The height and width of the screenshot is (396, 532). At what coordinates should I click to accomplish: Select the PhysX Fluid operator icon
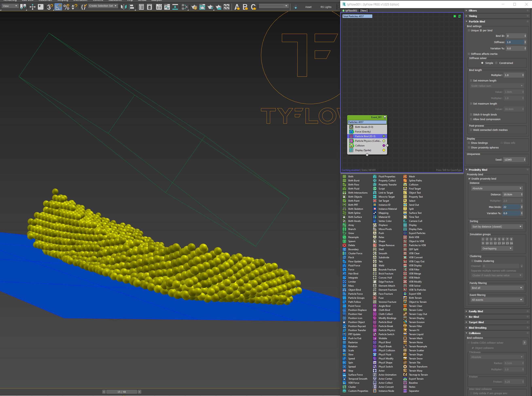tap(374, 355)
